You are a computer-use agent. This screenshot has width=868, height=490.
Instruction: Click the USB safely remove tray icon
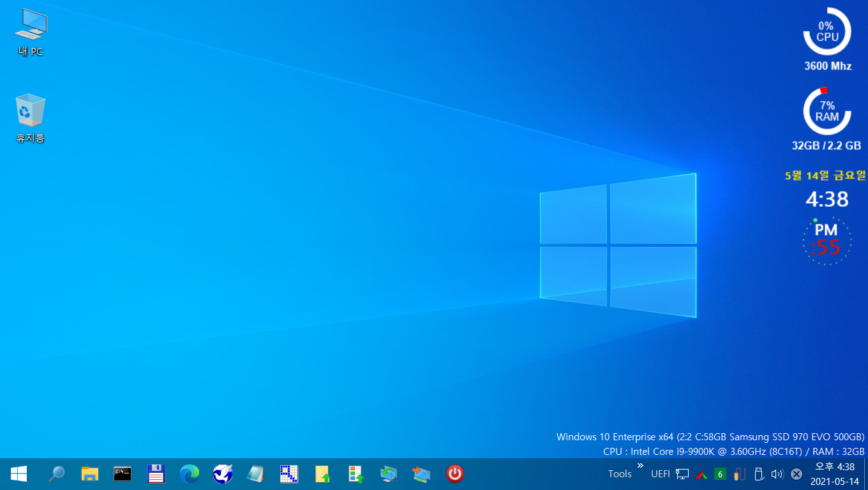point(758,474)
